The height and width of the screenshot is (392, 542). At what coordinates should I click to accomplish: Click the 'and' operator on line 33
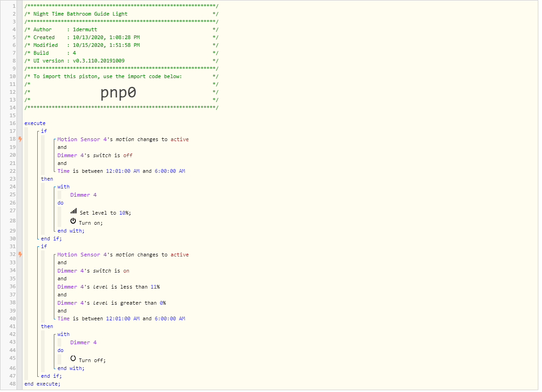[x=62, y=263]
